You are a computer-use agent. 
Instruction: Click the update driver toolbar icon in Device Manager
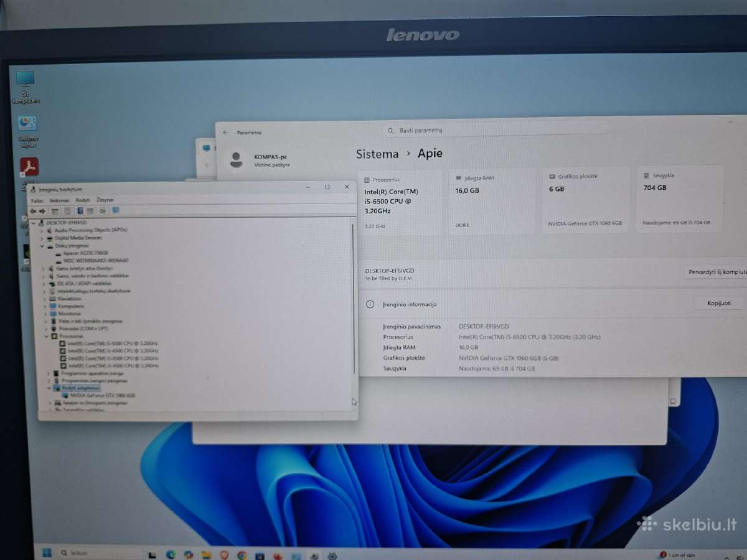(103, 211)
